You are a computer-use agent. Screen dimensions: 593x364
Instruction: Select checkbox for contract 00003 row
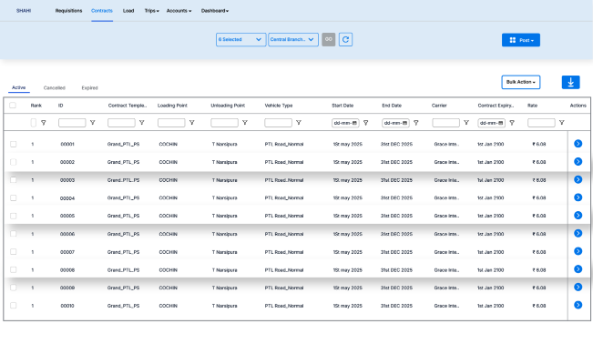pyautogui.click(x=13, y=180)
